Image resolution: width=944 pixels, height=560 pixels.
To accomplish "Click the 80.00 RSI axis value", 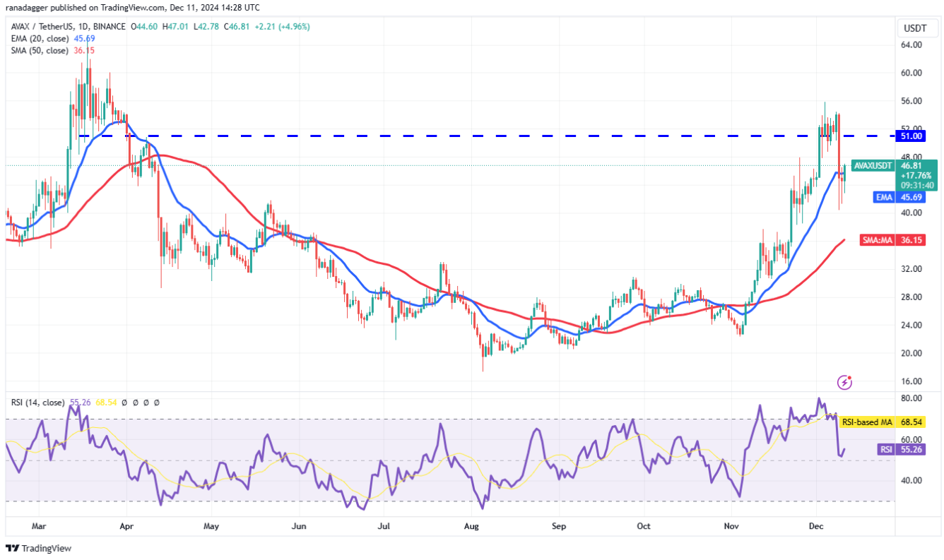I will tap(911, 398).
